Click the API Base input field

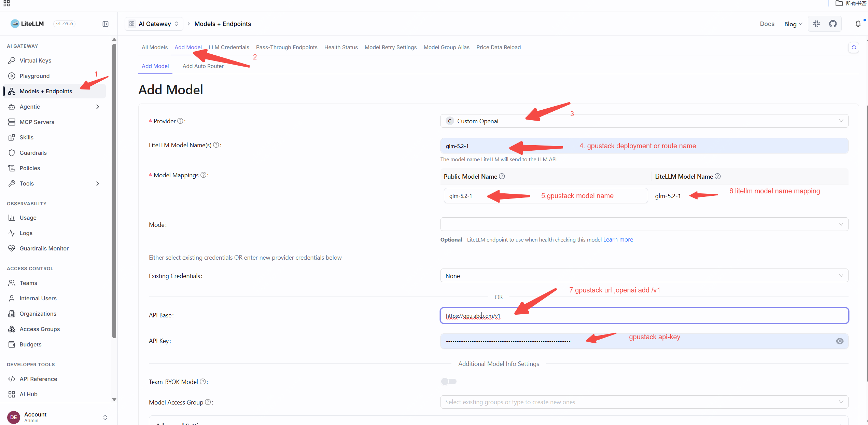pyautogui.click(x=644, y=315)
